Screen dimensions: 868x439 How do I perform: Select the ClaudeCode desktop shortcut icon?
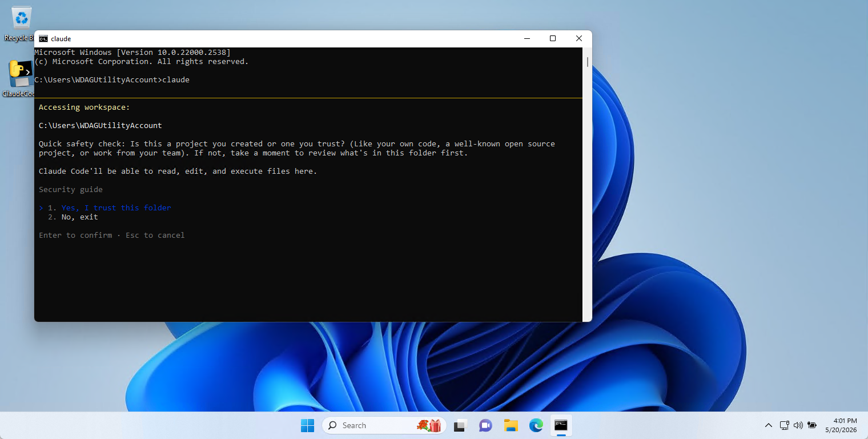click(21, 79)
